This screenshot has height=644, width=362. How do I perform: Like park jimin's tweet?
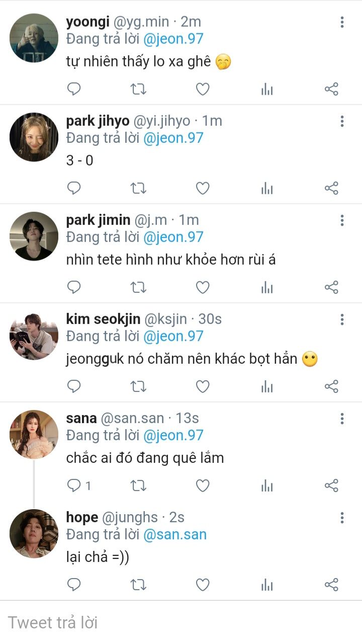202,288
